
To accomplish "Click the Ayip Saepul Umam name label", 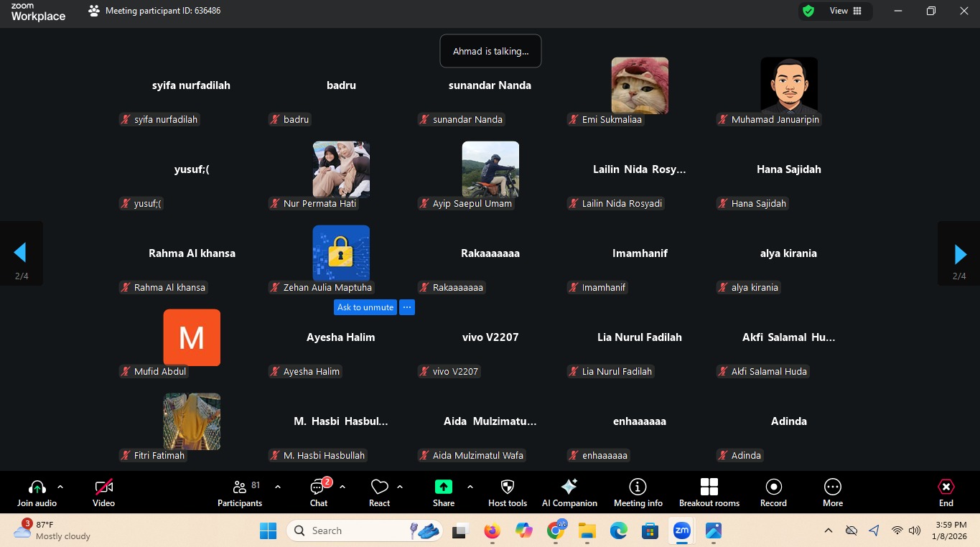I will [472, 204].
